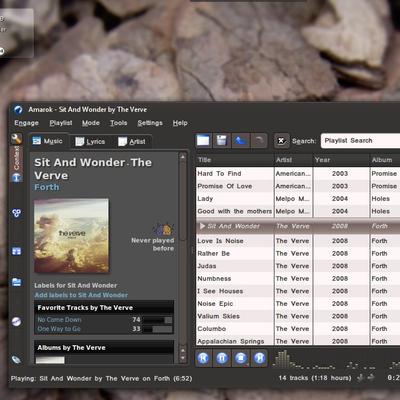The height and width of the screenshot is (400, 400).
Task: Click the blue undo arrow icon
Action: (240, 141)
